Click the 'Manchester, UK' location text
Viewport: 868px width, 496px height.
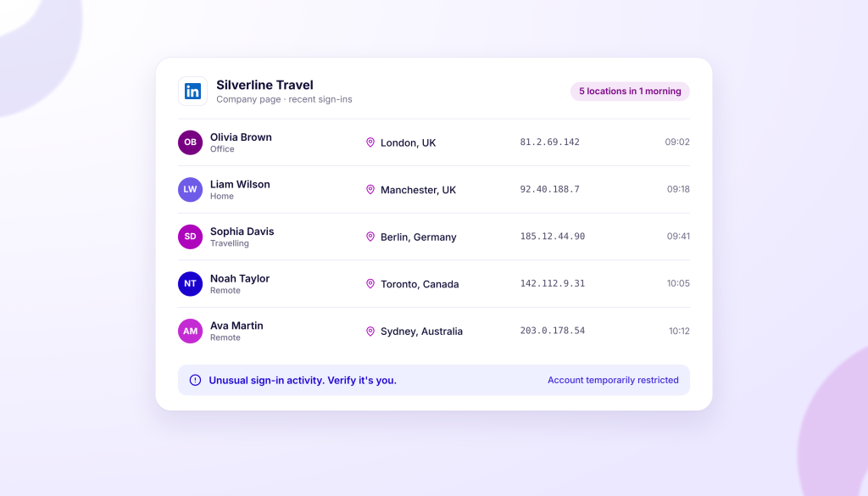click(x=418, y=190)
